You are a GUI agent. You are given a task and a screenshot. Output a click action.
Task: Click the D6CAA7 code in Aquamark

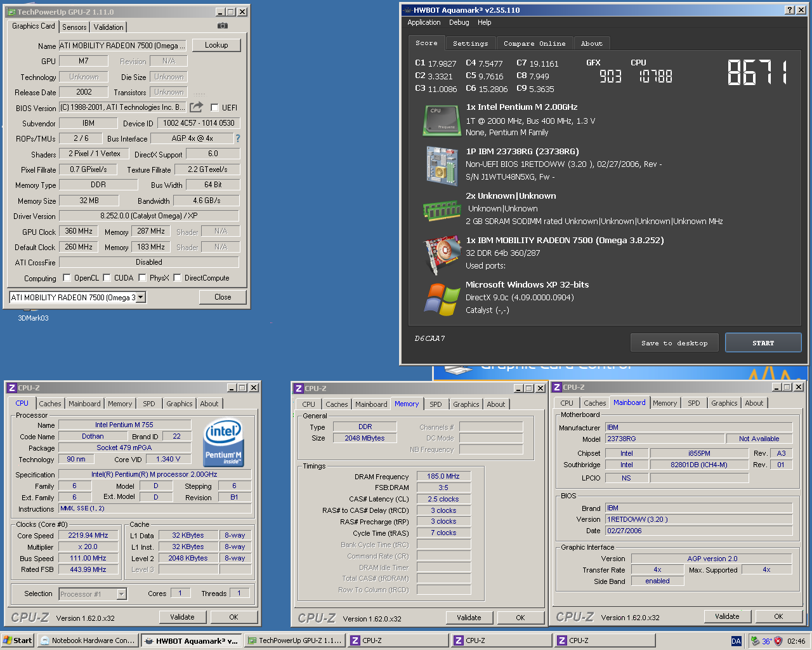point(430,338)
